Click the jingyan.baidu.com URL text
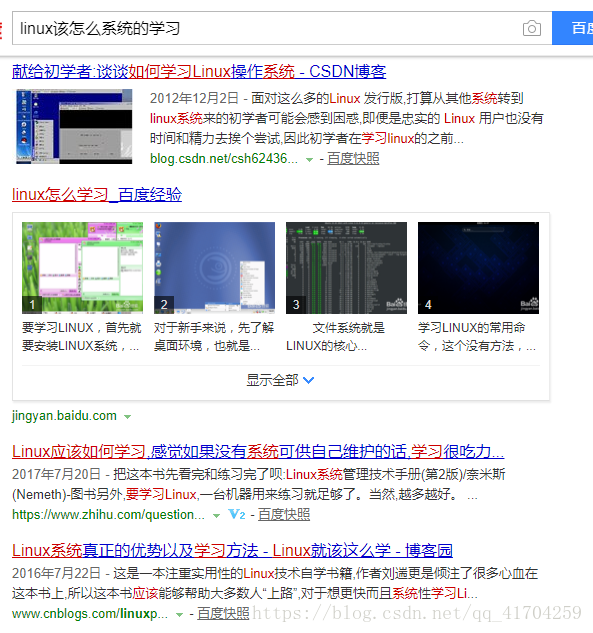 (64, 416)
